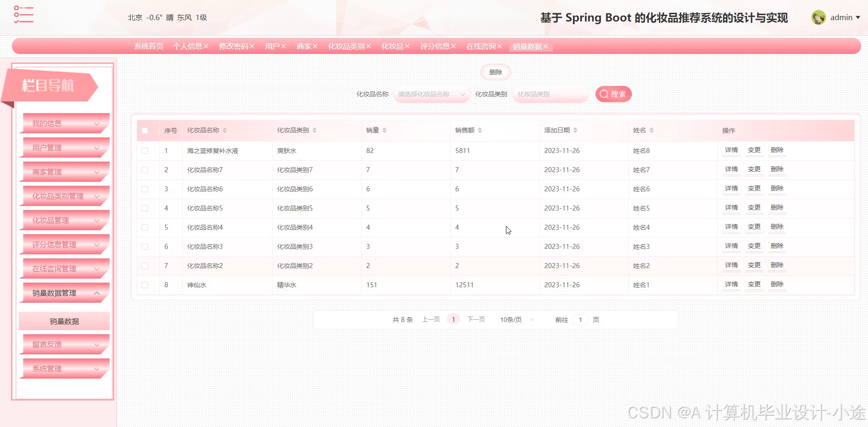The height and width of the screenshot is (427, 868).
Task: Close the 在线咨询 tab with its X
Action: (x=500, y=46)
